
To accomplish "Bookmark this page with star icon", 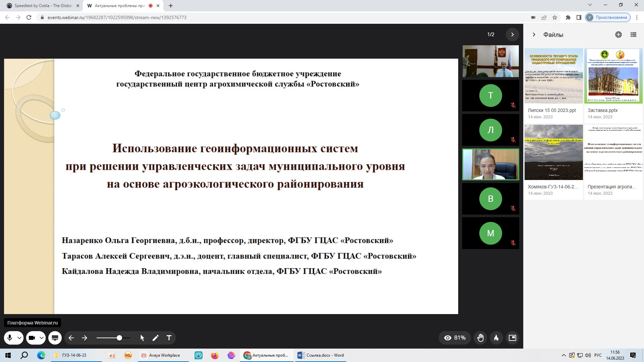I will click(555, 17).
